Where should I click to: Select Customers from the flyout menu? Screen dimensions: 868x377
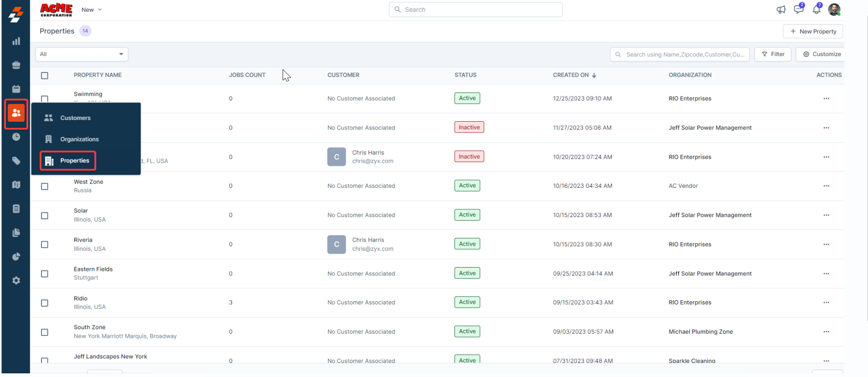click(75, 118)
